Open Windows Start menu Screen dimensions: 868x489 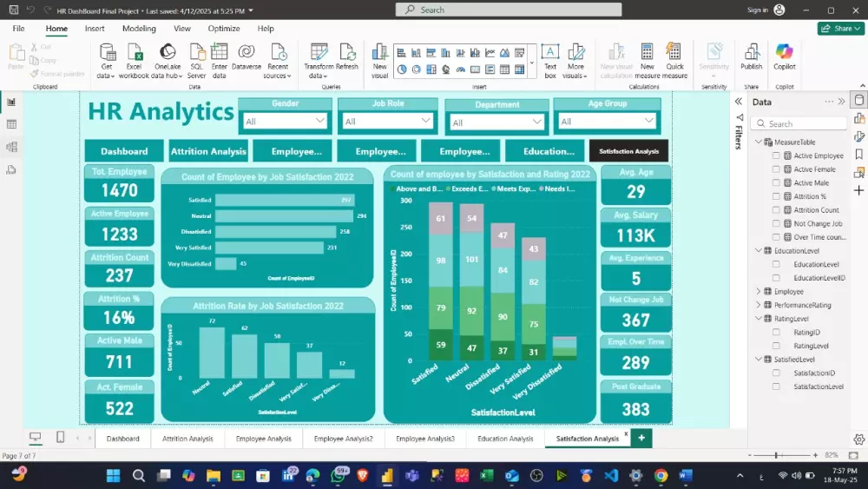pyautogui.click(x=114, y=475)
